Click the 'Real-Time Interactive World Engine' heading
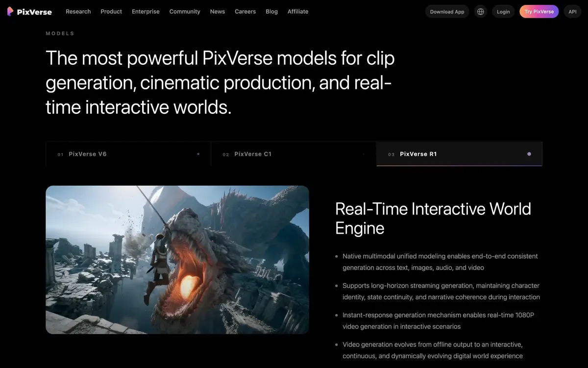Viewport: 588px width, 368px height. tap(433, 218)
